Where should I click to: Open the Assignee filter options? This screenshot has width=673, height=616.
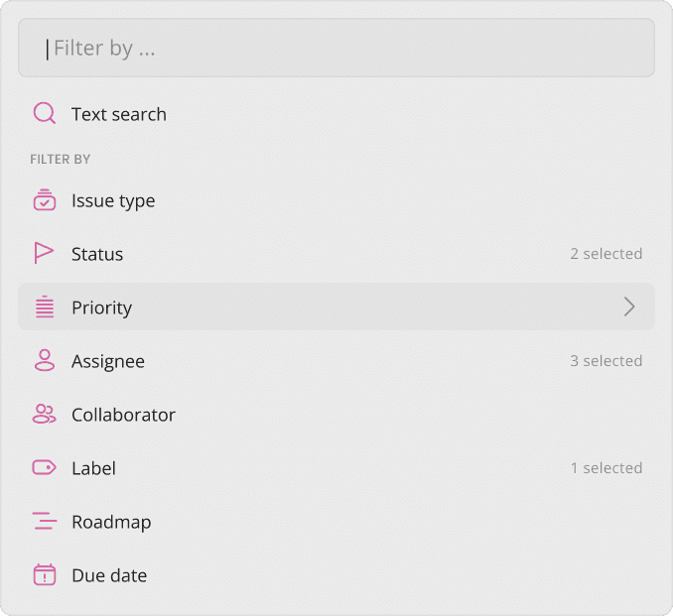click(x=336, y=361)
